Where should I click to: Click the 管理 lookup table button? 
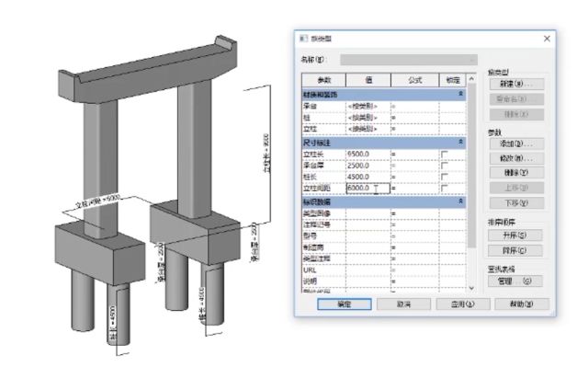tap(514, 281)
